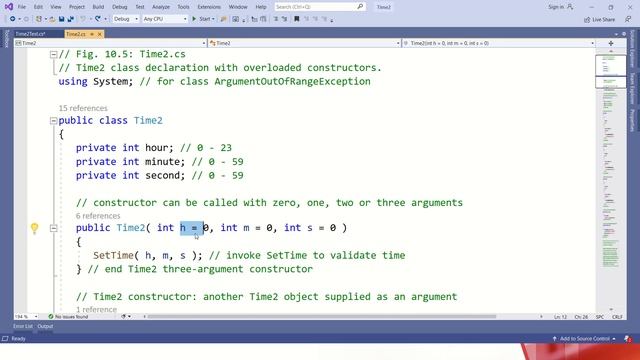Click the Navigate Backward arrow icon

click(13, 19)
